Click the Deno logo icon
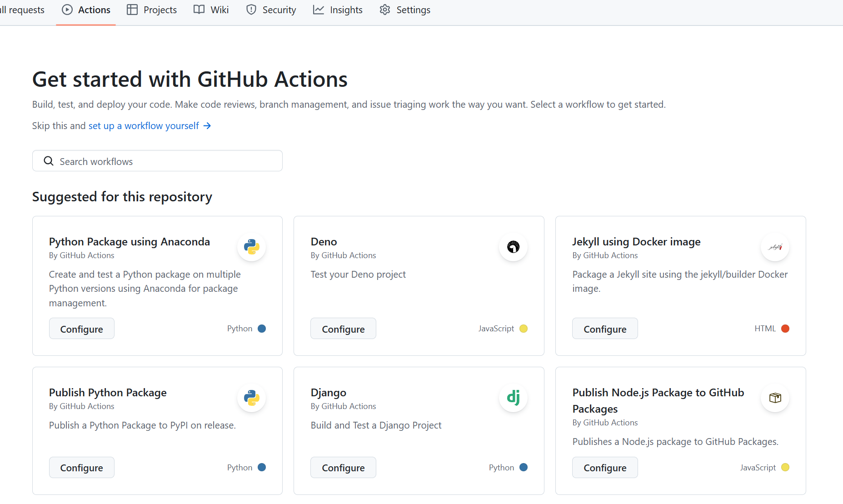The image size is (843, 504). (513, 247)
